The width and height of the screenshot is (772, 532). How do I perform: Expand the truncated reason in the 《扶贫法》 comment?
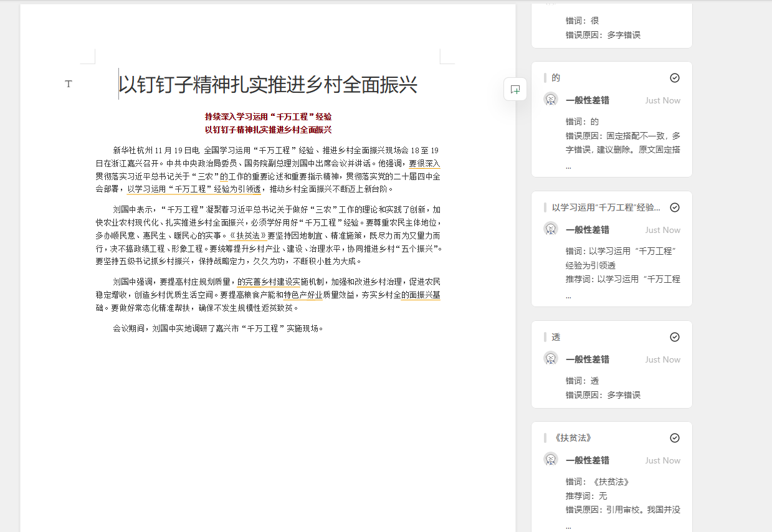(568, 526)
